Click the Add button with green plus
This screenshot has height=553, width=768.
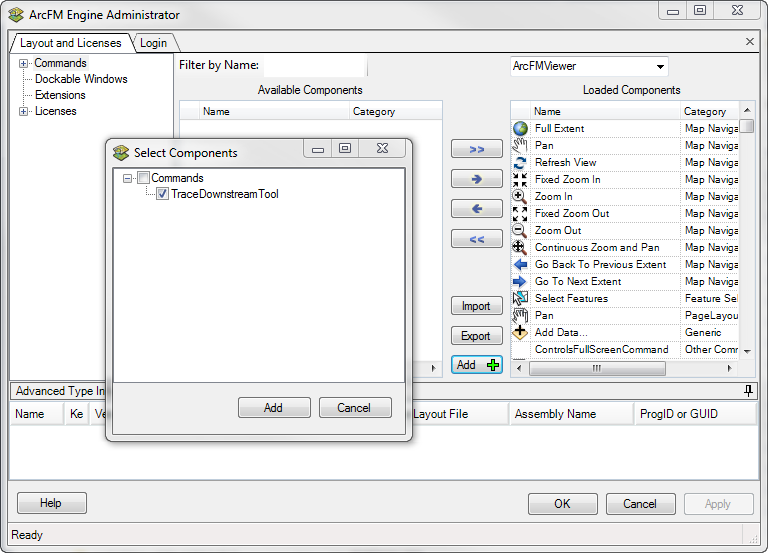coord(477,365)
